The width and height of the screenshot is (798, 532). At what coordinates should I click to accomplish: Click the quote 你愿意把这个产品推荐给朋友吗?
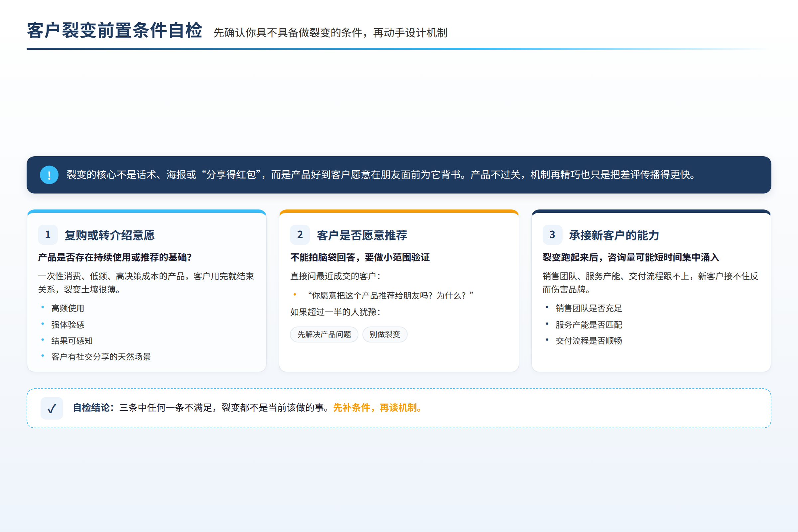pos(390,295)
